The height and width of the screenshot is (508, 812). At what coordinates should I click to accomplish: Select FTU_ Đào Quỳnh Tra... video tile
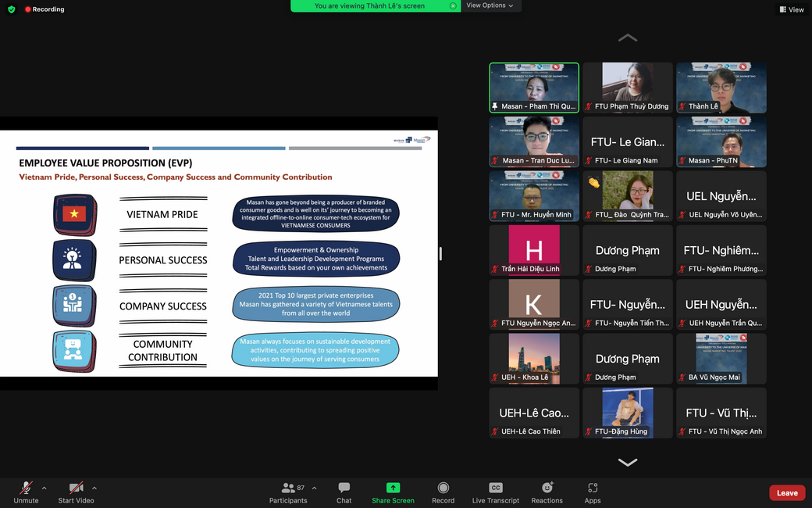(x=628, y=196)
